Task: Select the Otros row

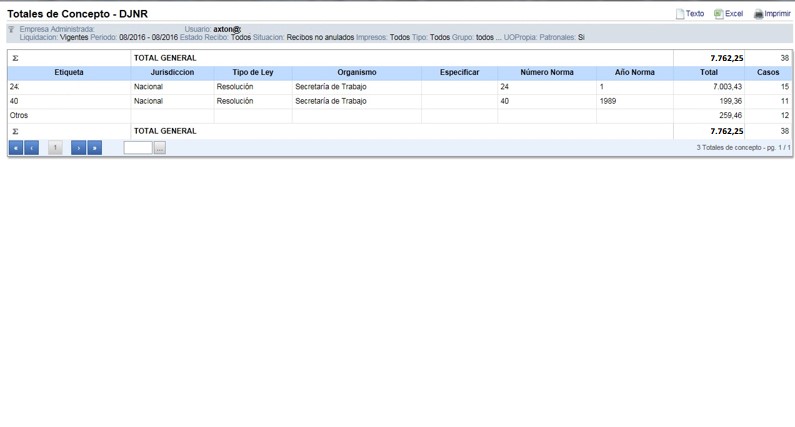Action: [x=19, y=116]
